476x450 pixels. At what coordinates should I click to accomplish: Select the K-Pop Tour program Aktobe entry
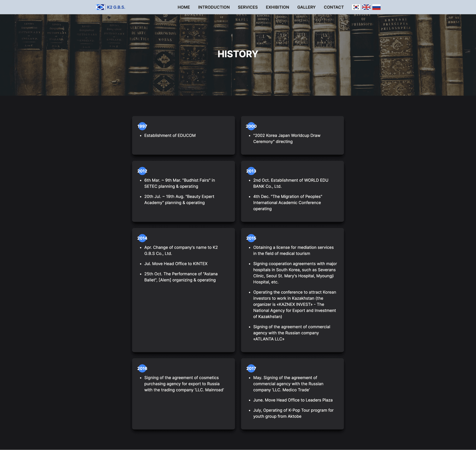point(293,414)
